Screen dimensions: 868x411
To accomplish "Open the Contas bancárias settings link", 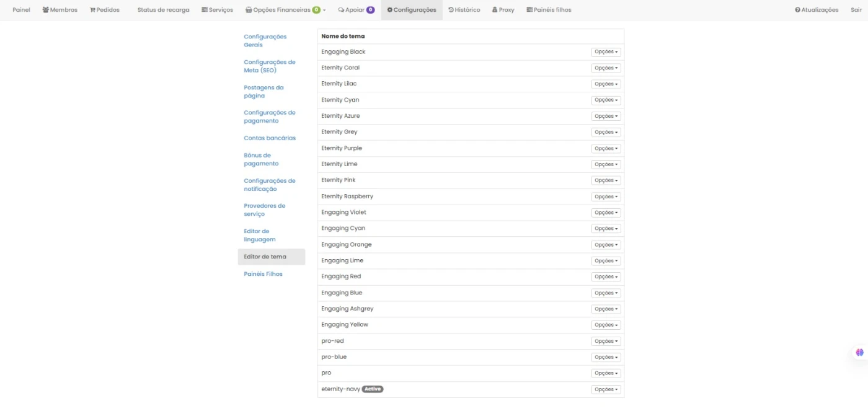I will (x=270, y=138).
